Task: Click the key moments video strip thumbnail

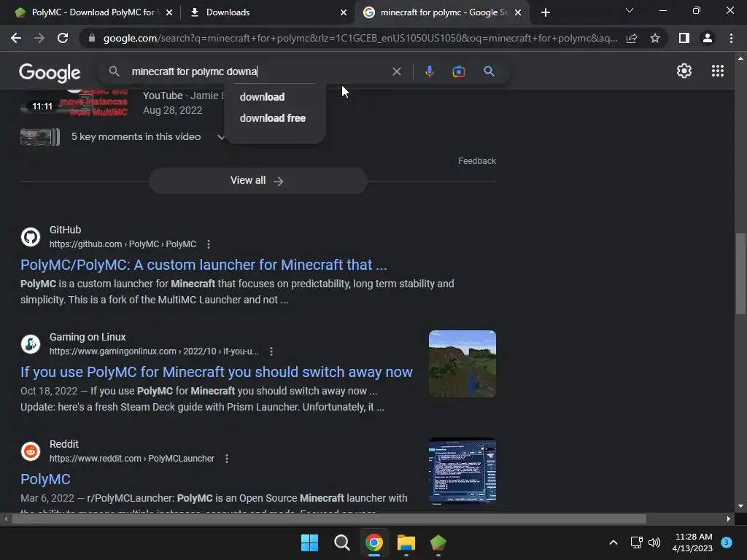Action: (40, 137)
